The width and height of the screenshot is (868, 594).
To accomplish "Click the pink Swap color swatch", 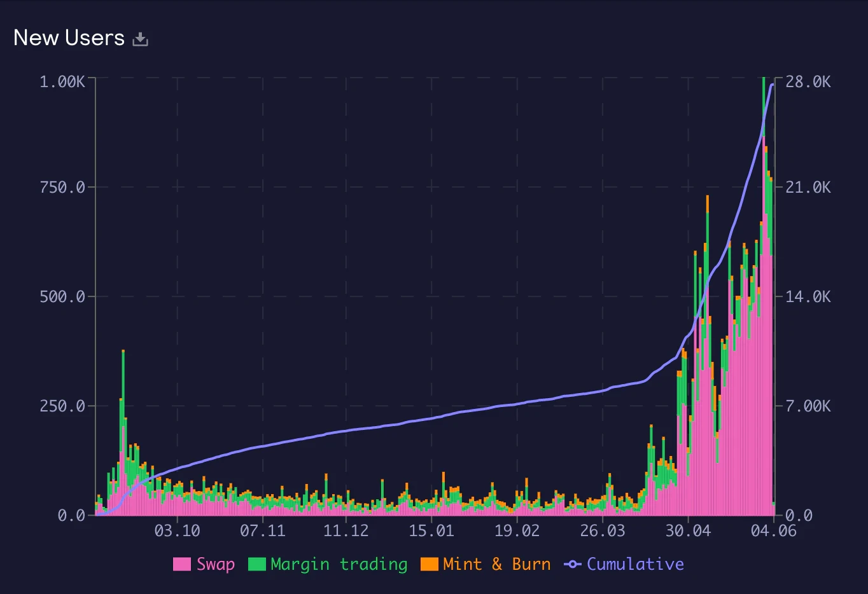I will click(182, 564).
